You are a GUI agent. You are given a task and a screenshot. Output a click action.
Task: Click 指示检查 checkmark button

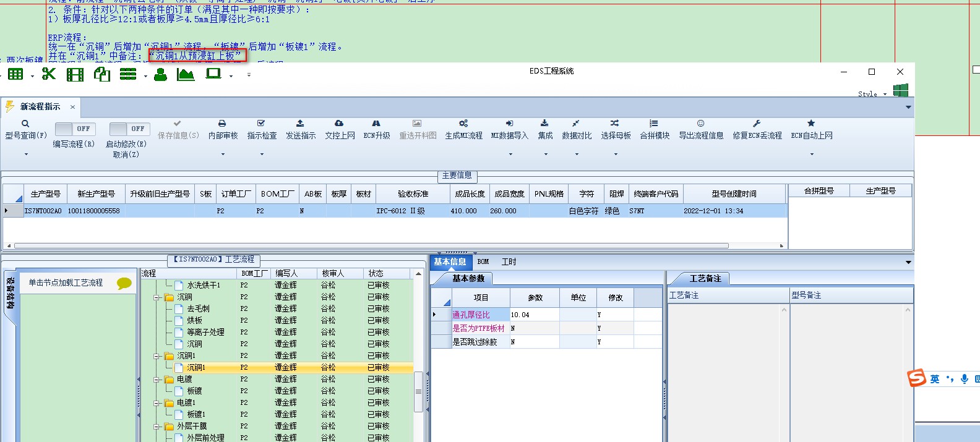(262, 130)
